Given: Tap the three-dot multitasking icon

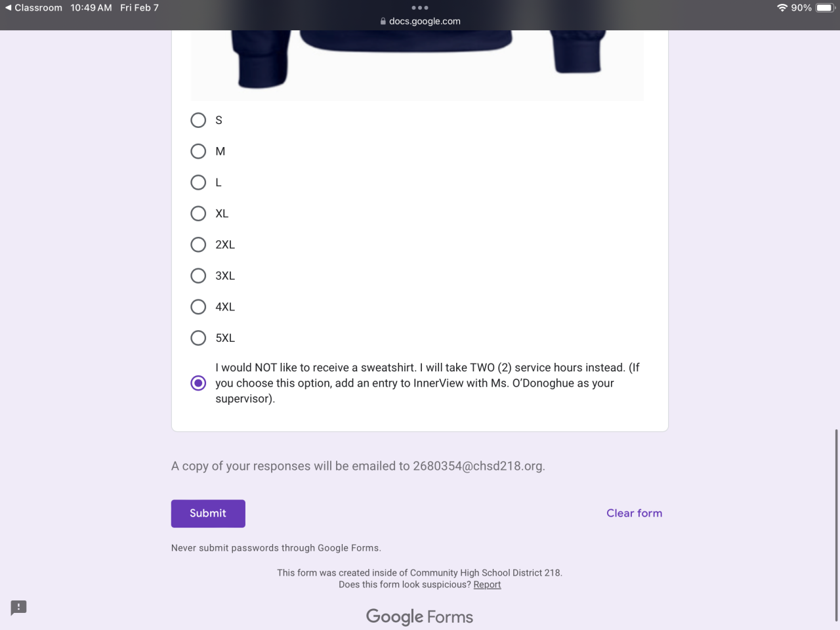Looking at the screenshot, I should [420, 8].
